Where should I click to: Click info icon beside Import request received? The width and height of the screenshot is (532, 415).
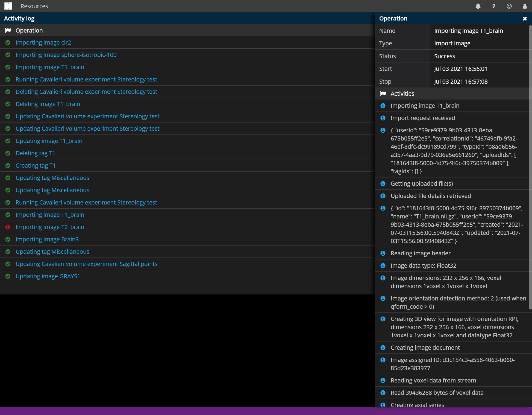[x=383, y=118]
